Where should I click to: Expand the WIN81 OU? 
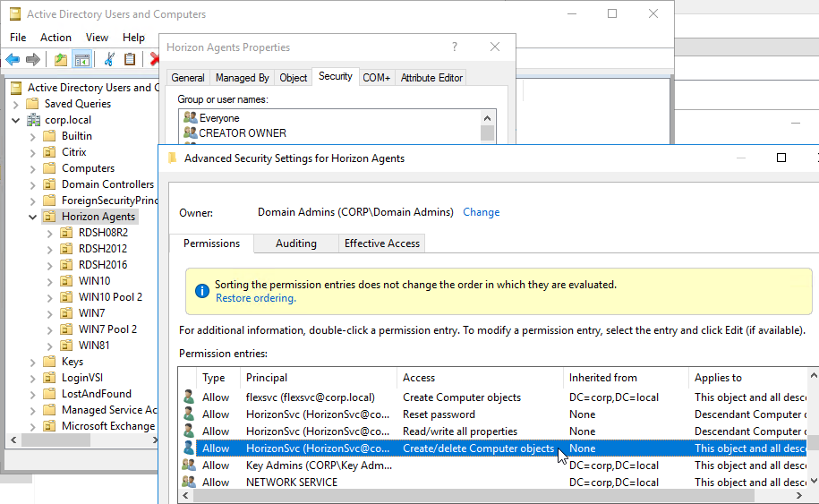(49, 346)
